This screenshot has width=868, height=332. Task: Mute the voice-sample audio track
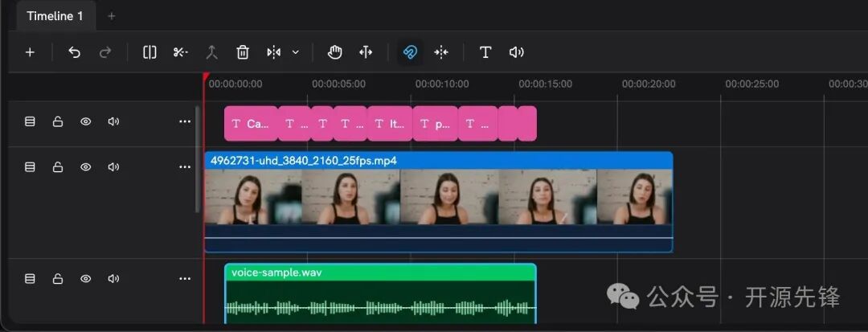[113, 279]
